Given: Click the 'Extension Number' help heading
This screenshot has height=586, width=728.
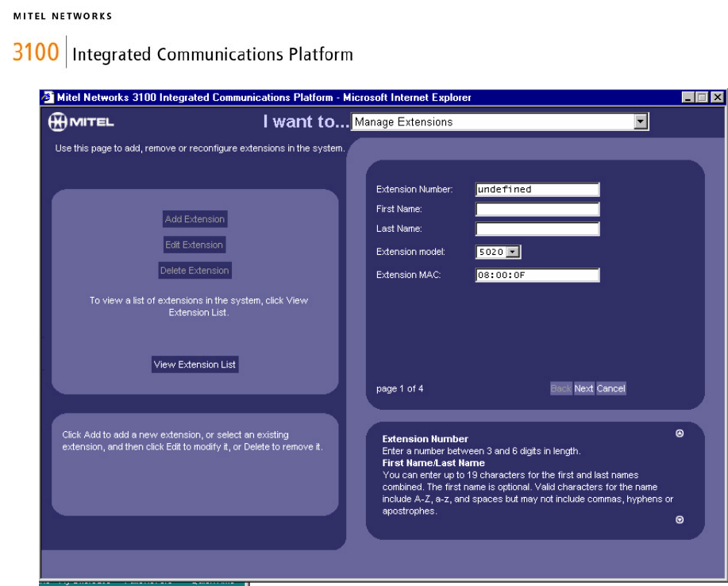Looking at the screenshot, I should pyautogui.click(x=425, y=439).
